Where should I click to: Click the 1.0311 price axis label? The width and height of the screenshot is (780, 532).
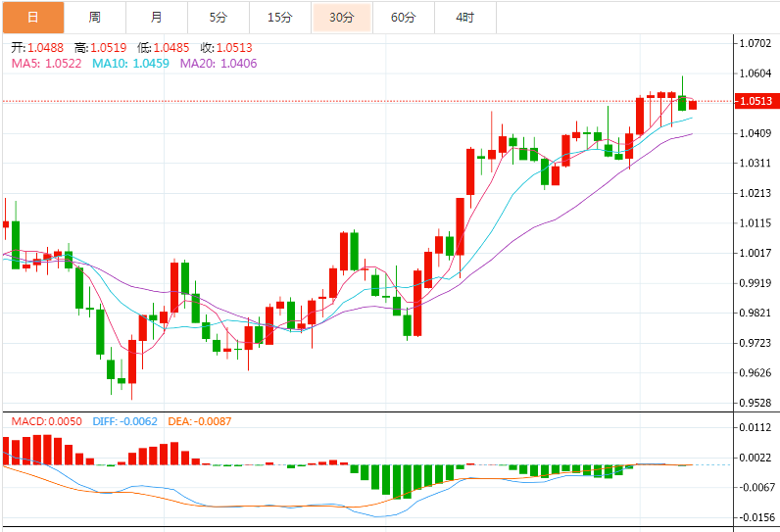coord(756,163)
